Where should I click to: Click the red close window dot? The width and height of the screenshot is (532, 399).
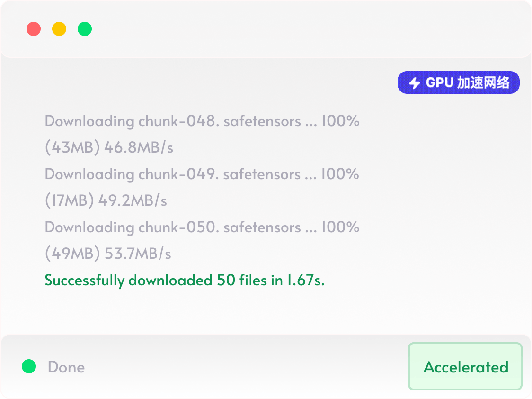(34, 29)
